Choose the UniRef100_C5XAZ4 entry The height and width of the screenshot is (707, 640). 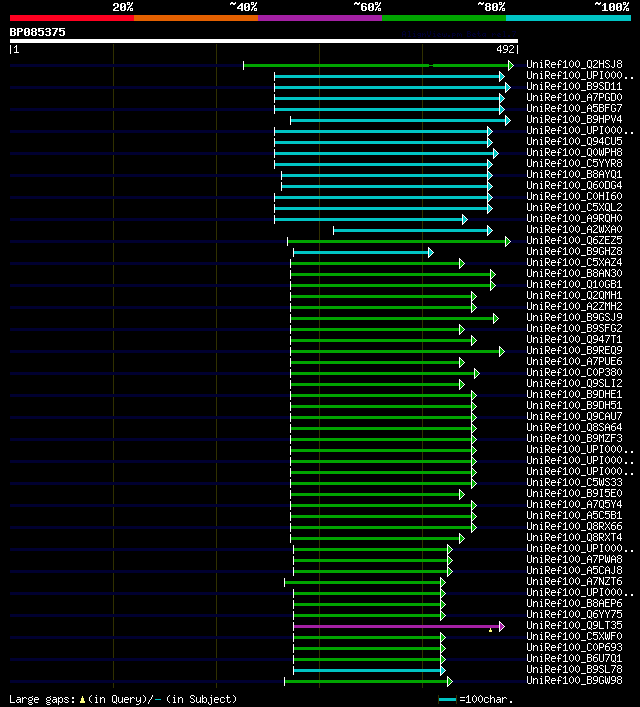click(574, 262)
